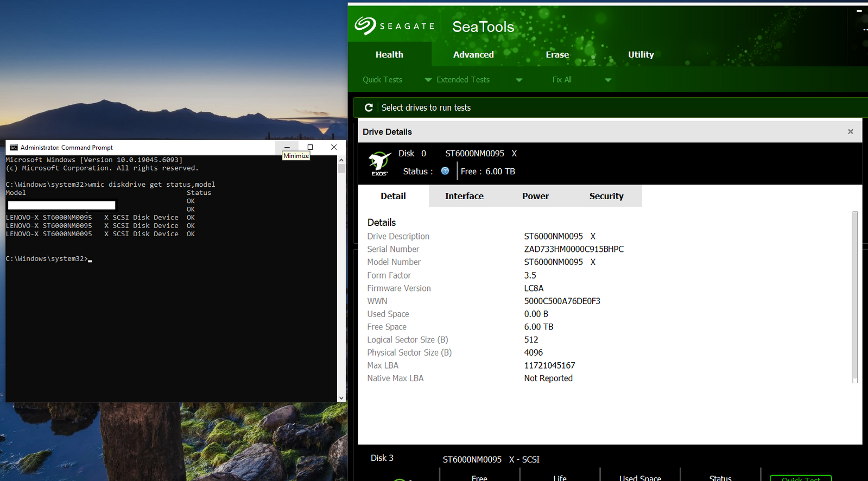The width and height of the screenshot is (868, 481).
Task: Expand the Extended Tests dropdown arrow
Action: 519,80
